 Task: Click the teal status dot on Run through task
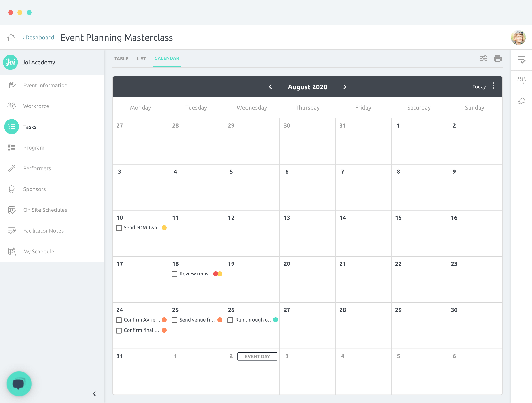(x=276, y=320)
